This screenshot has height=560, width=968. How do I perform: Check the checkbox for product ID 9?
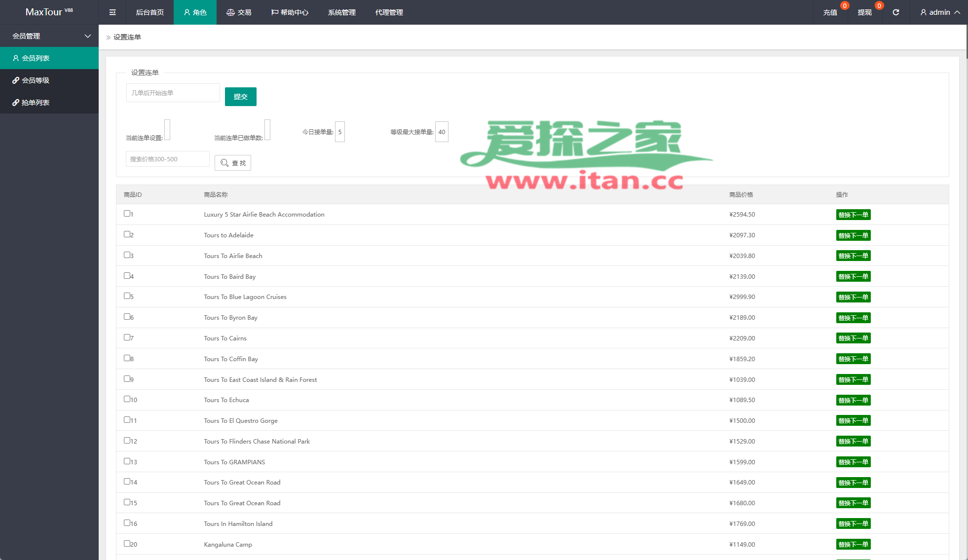pyautogui.click(x=127, y=379)
